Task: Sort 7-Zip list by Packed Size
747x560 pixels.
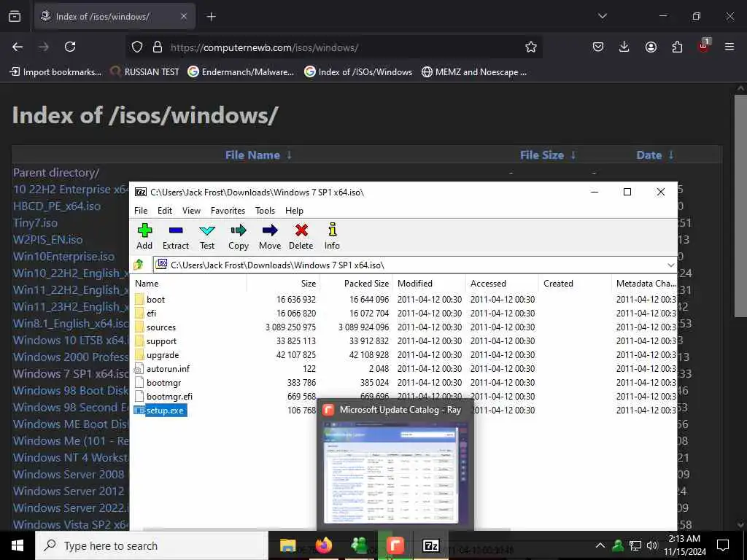Action: pos(356,284)
